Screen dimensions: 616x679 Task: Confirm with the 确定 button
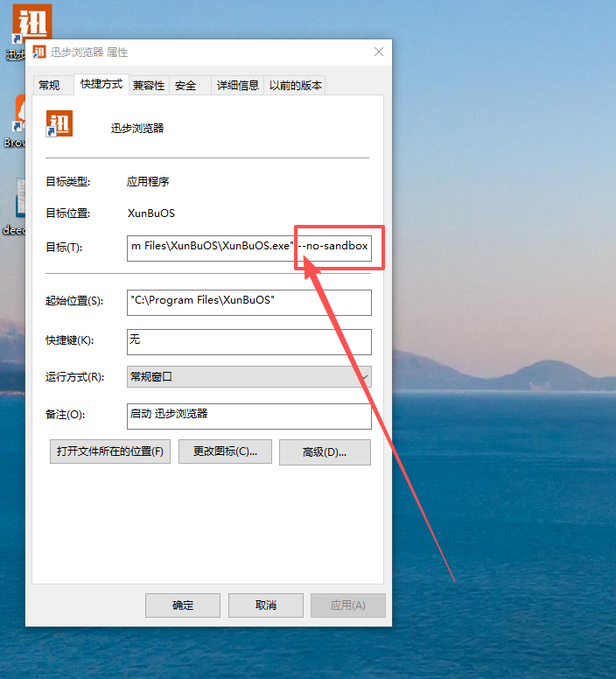pos(183,605)
